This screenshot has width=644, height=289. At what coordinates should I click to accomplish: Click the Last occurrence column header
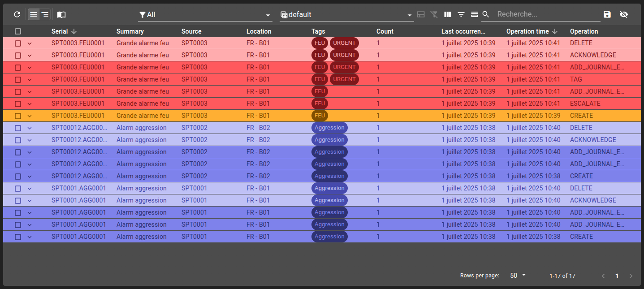(463, 31)
